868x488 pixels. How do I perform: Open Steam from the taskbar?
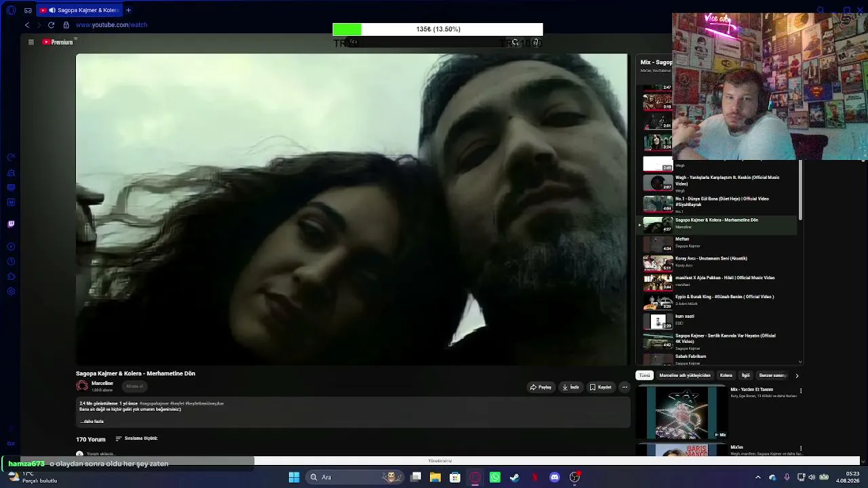[515, 477]
